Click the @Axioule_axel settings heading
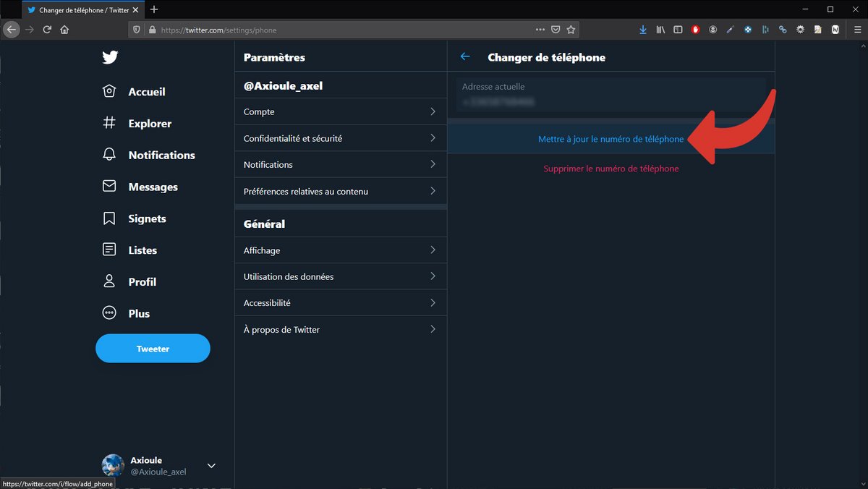The height and width of the screenshot is (489, 868). [x=283, y=85]
